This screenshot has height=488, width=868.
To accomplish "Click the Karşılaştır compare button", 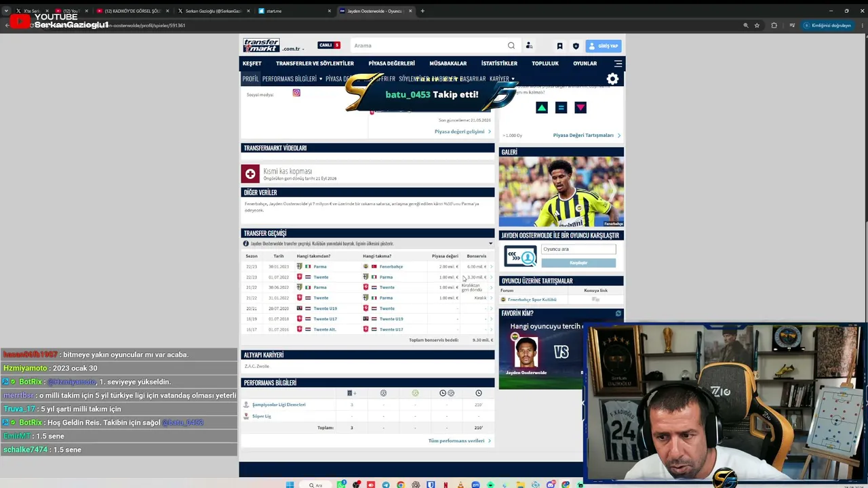I will coord(578,262).
